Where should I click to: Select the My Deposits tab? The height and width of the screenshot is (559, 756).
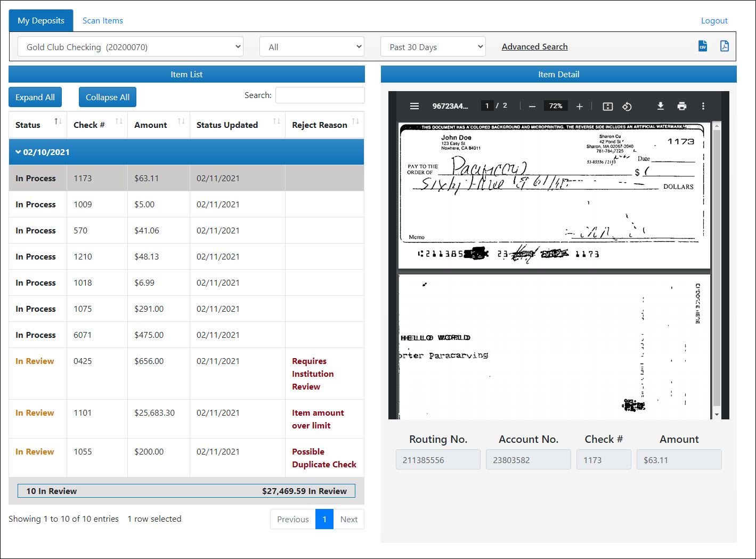coord(41,21)
